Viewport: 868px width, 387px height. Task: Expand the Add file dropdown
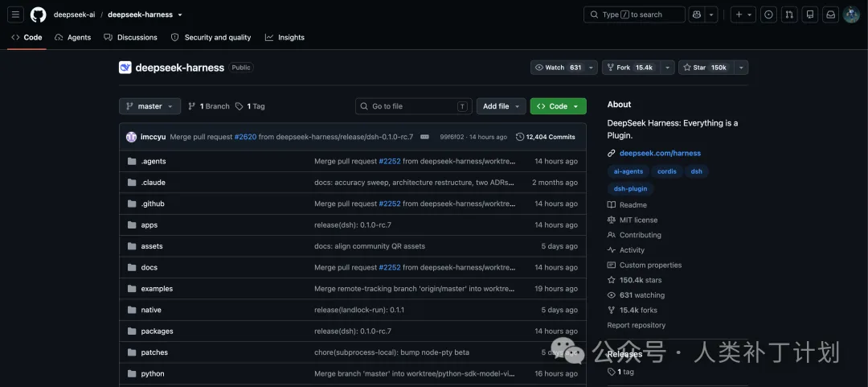pos(501,106)
